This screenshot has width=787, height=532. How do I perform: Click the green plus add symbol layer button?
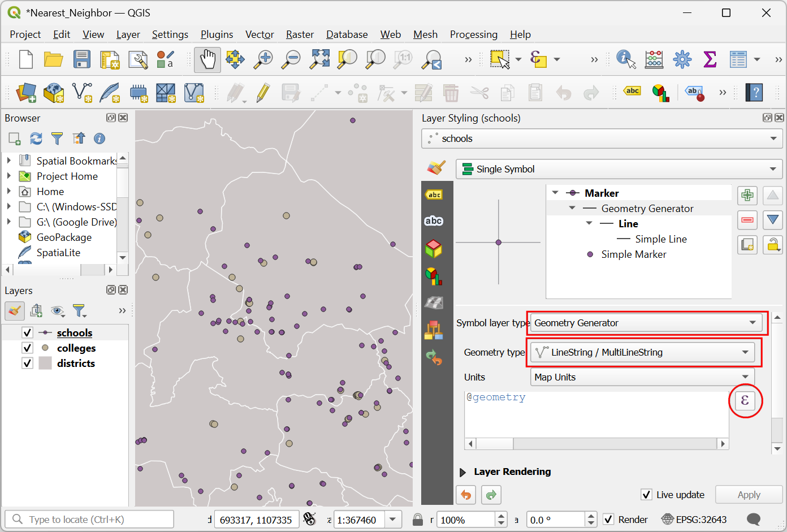[x=747, y=196]
